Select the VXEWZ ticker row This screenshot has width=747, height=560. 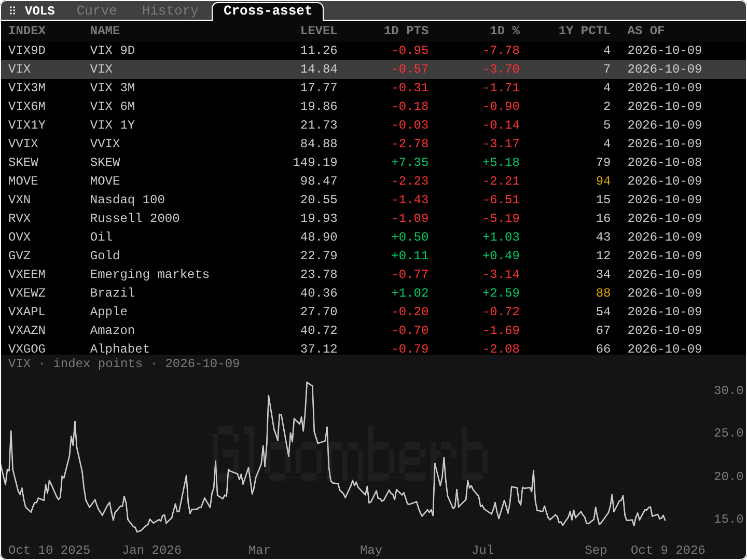pyautogui.click(x=374, y=293)
